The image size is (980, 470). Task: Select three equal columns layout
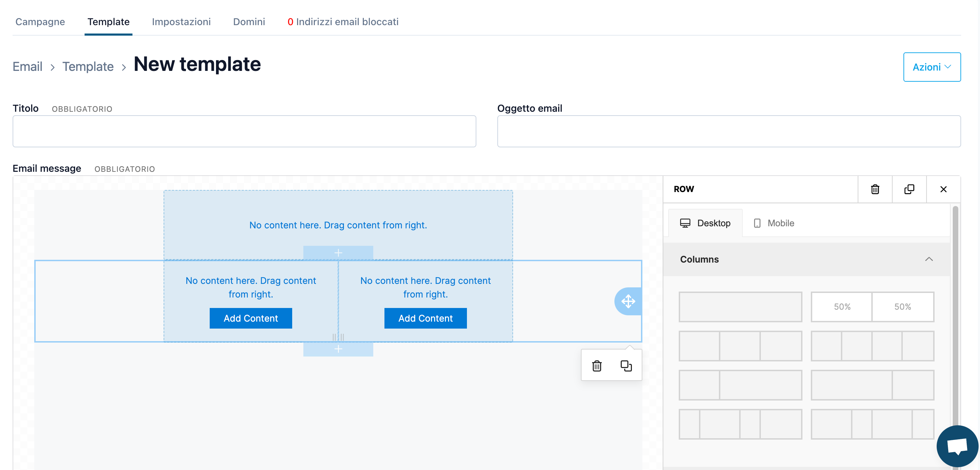[x=740, y=346]
